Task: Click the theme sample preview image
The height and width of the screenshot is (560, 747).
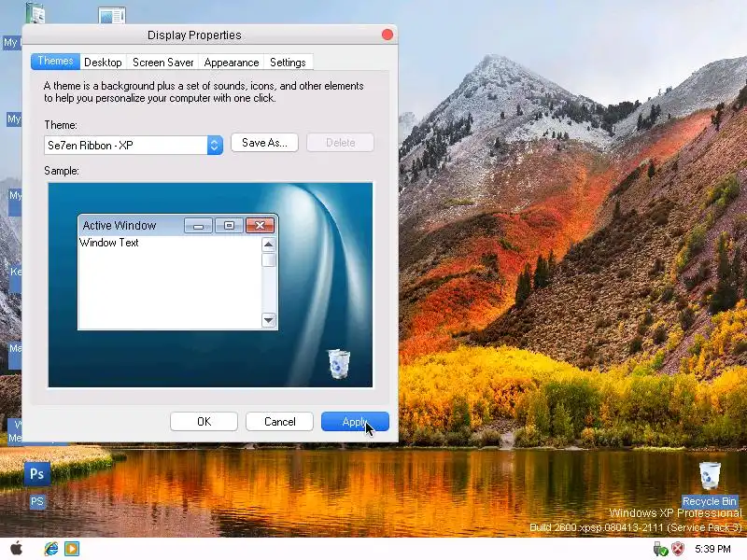Action: click(x=210, y=285)
